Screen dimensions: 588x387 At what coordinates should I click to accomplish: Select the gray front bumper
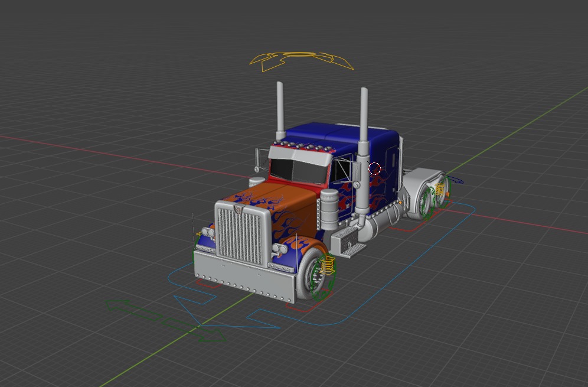244,277
